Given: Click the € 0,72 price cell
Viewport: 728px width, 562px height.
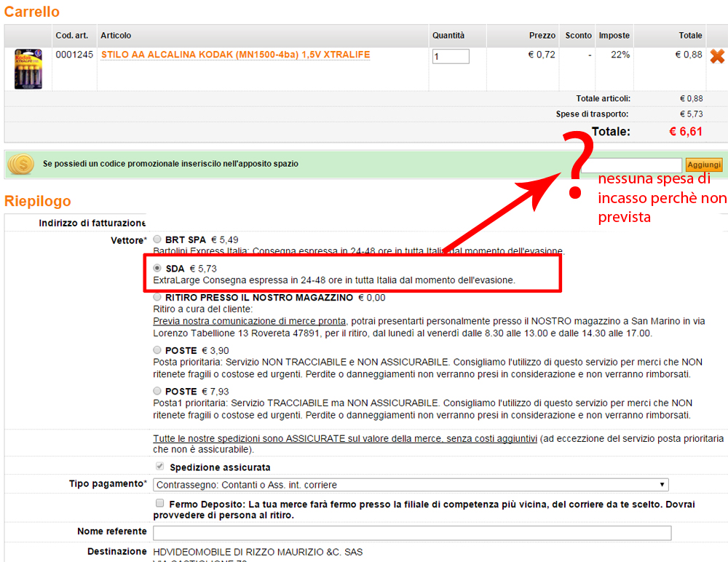Looking at the screenshot, I should coord(542,55).
